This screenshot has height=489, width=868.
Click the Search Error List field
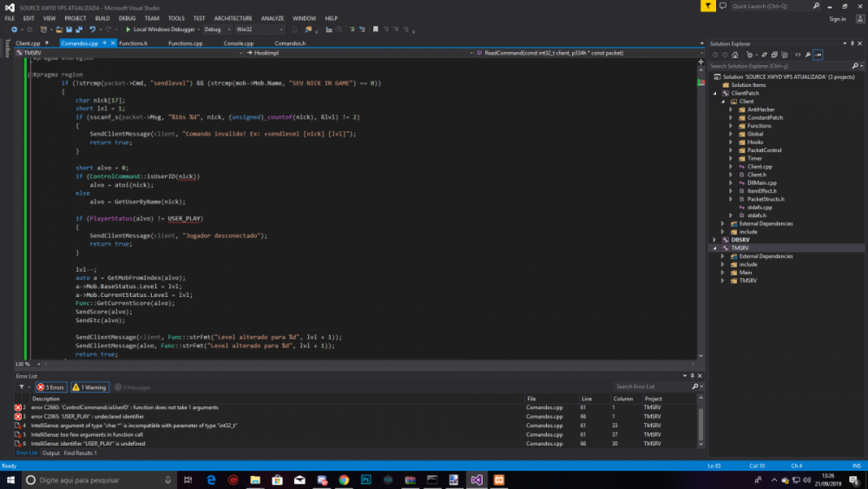(x=647, y=387)
